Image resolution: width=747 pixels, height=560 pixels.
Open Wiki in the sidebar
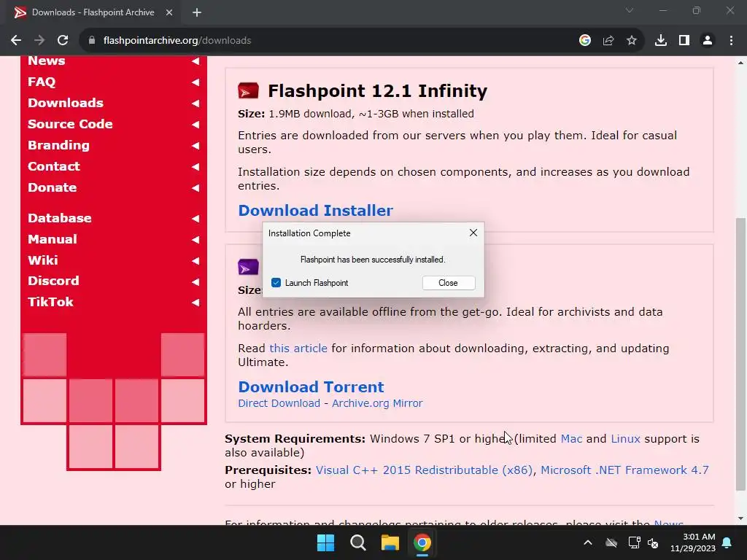click(43, 260)
